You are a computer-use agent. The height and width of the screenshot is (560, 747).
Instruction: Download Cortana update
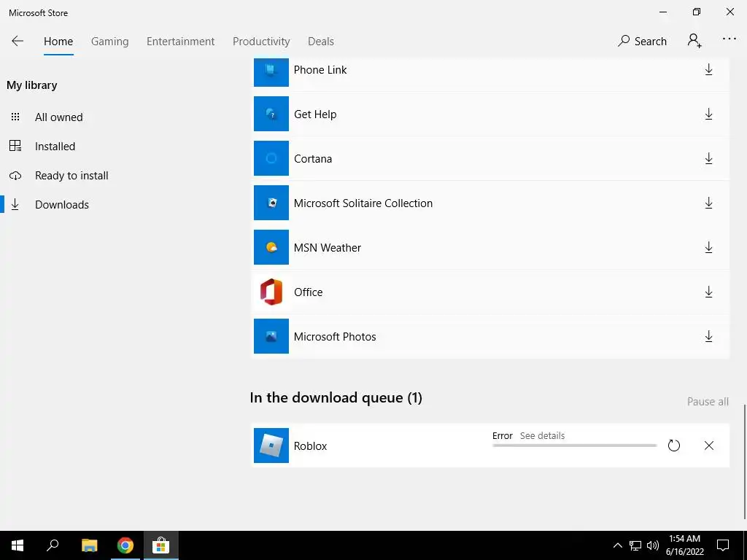(708, 158)
